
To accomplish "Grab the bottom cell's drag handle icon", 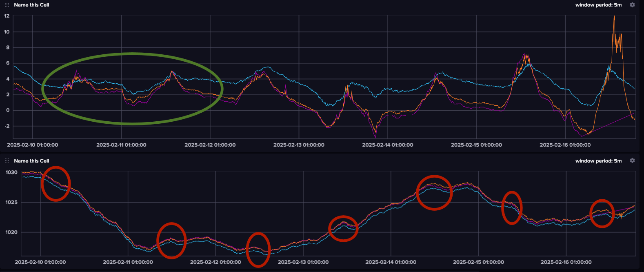I will 7,161.
